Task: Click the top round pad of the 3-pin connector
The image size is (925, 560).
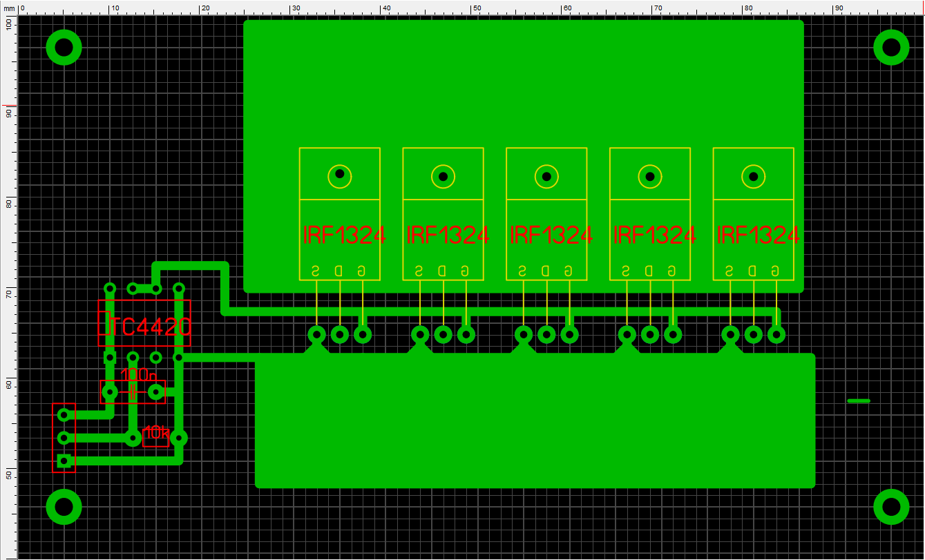Action: click(x=64, y=415)
